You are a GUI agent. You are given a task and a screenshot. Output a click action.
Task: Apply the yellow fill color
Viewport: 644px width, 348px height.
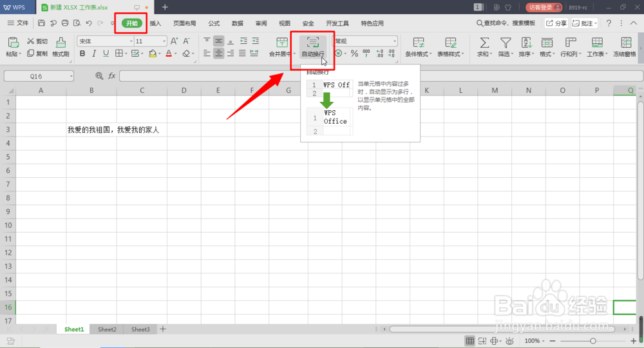[153, 53]
